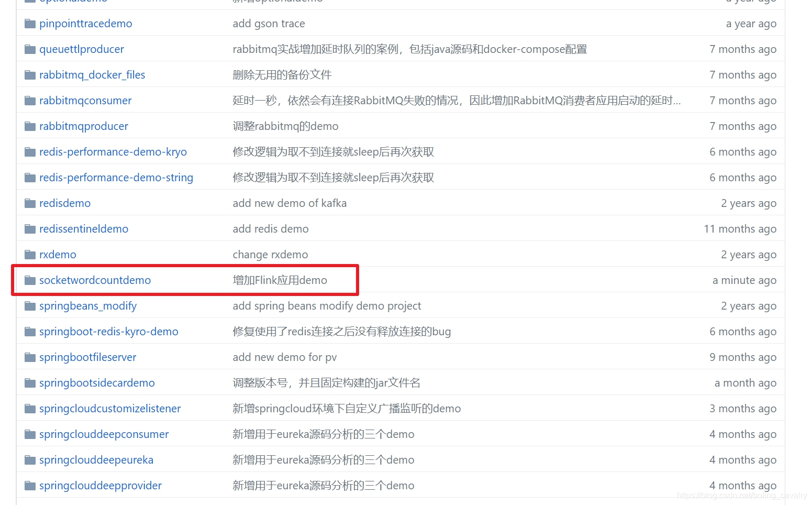
Task: Open the springbootfileserver folder
Action: (87, 357)
